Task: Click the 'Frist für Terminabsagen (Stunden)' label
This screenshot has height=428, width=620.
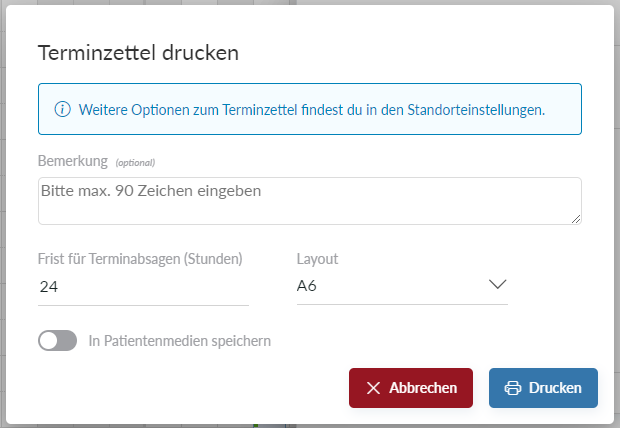Action: (x=140, y=259)
